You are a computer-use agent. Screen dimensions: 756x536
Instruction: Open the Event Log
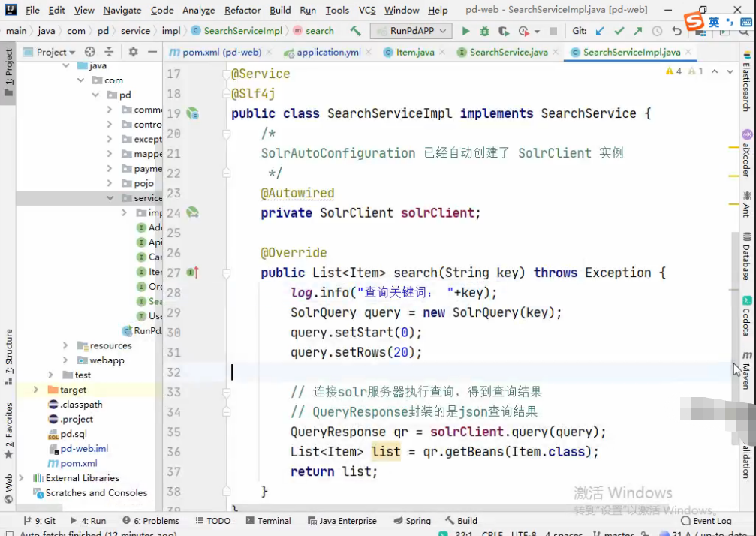click(x=706, y=521)
